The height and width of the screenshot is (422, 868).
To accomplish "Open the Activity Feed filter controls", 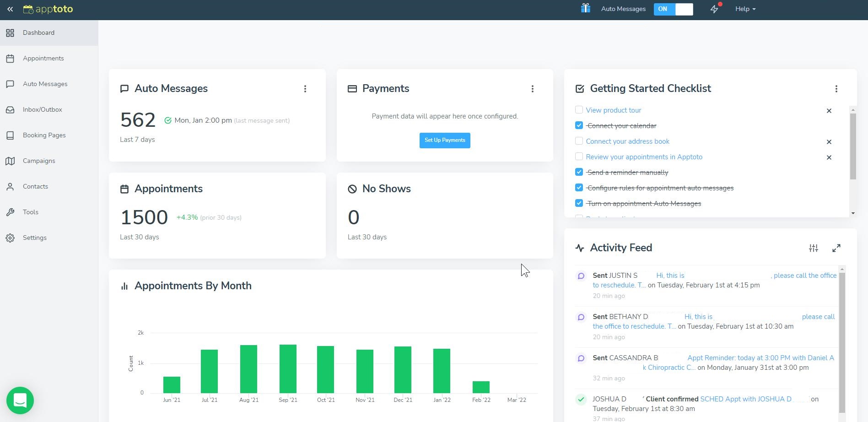I will coord(813,248).
